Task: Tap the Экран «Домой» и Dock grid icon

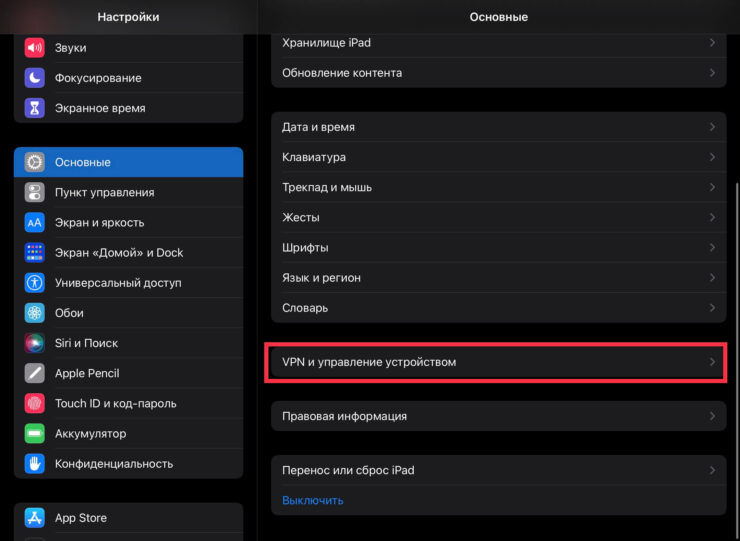Action: pos(34,253)
